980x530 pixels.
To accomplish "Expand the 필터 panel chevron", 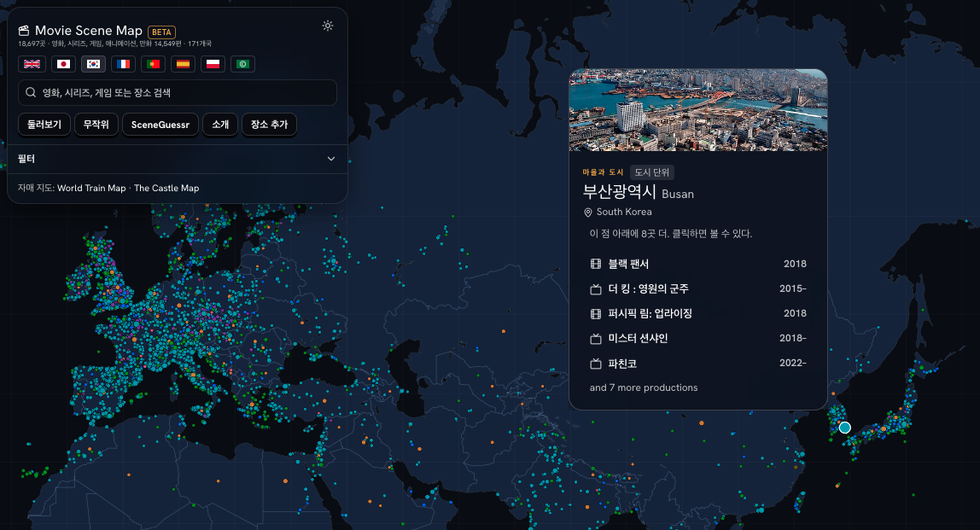I will point(331,159).
